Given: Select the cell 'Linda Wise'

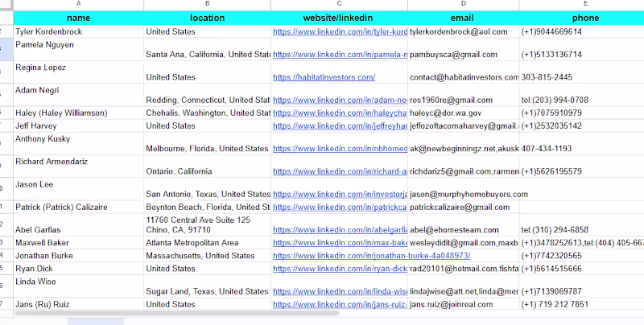Looking at the screenshot, I should coord(78,286).
